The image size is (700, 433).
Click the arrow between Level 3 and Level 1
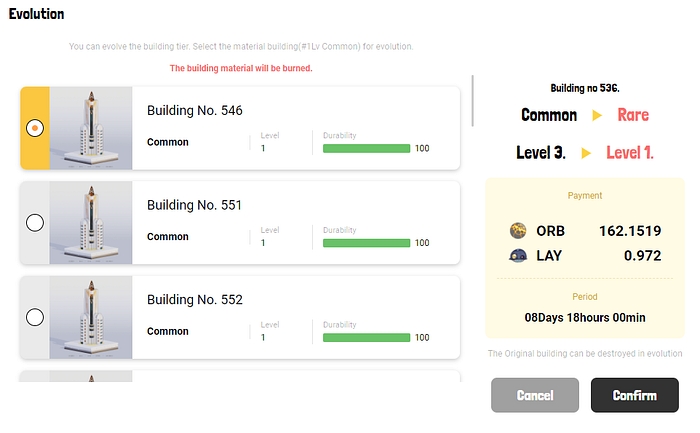pos(587,153)
